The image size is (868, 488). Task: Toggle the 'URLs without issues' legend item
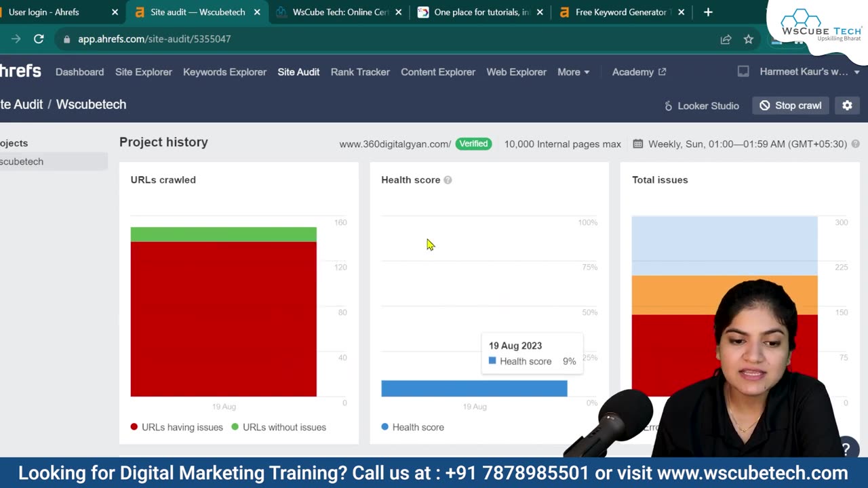279,427
